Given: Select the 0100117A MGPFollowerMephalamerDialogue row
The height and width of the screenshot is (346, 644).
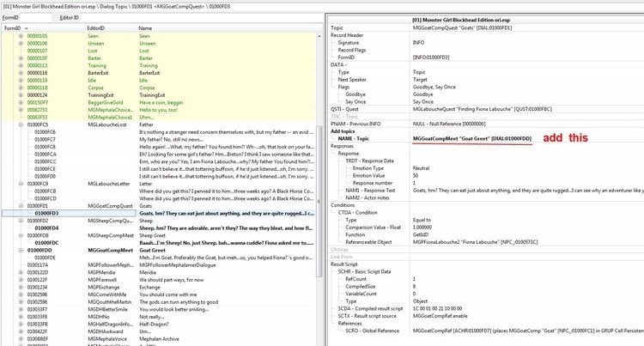Looking at the screenshot, I should point(159,265).
